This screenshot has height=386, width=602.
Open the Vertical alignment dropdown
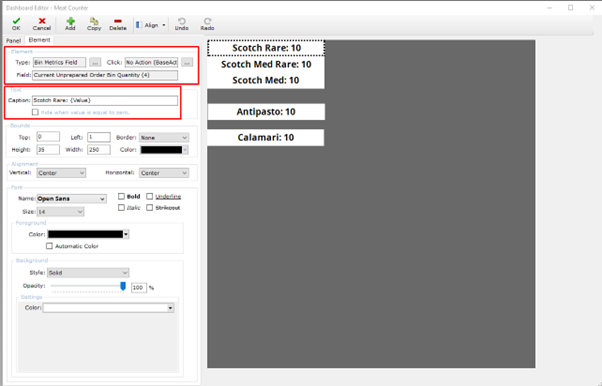(x=61, y=173)
